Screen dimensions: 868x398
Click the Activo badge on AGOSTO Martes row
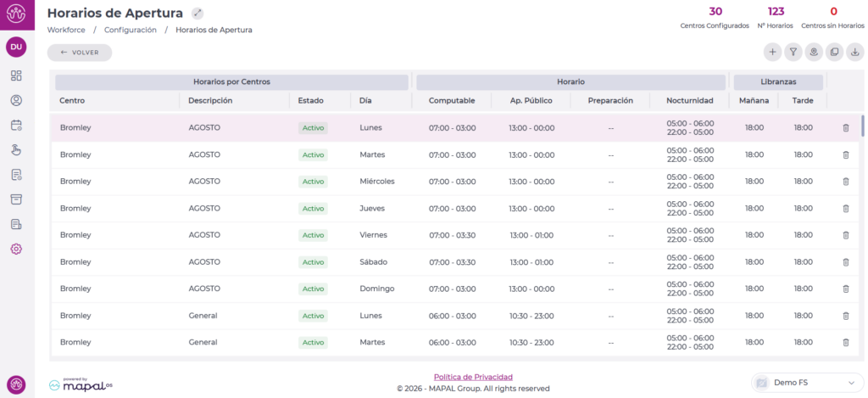(x=313, y=155)
